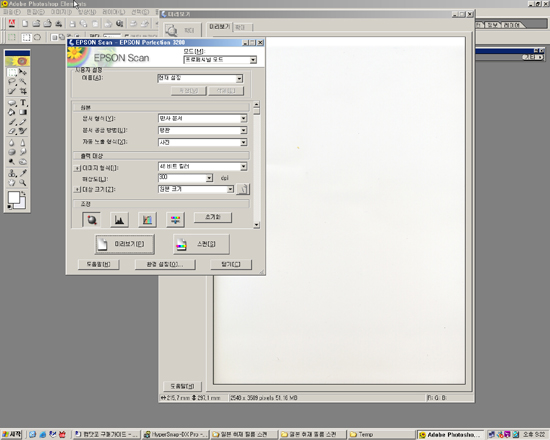
Task: Click the orientation icon beside target size
Action: (243, 189)
